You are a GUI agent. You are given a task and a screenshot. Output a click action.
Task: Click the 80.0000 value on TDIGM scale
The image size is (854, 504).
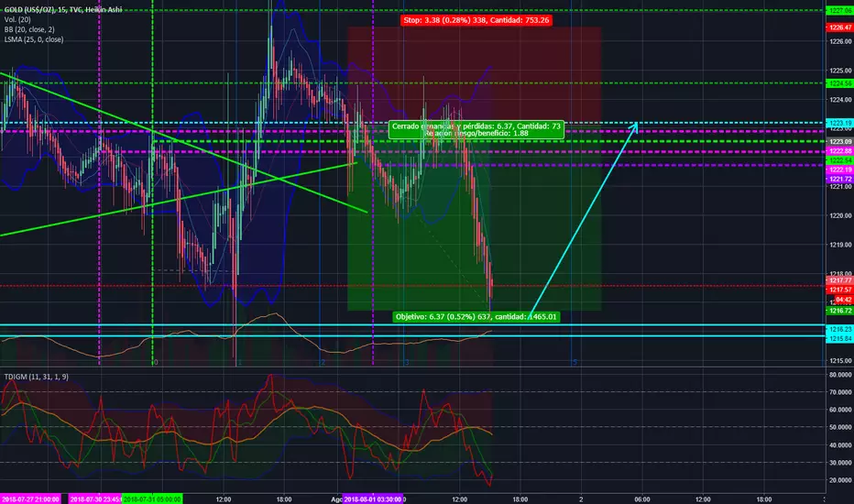tap(840, 375)
